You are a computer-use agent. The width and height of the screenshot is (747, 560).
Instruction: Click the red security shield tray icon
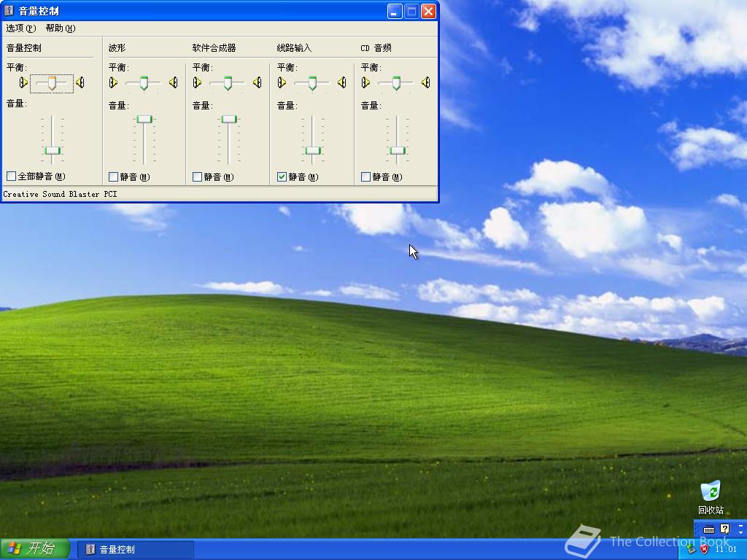pos(704,549)
